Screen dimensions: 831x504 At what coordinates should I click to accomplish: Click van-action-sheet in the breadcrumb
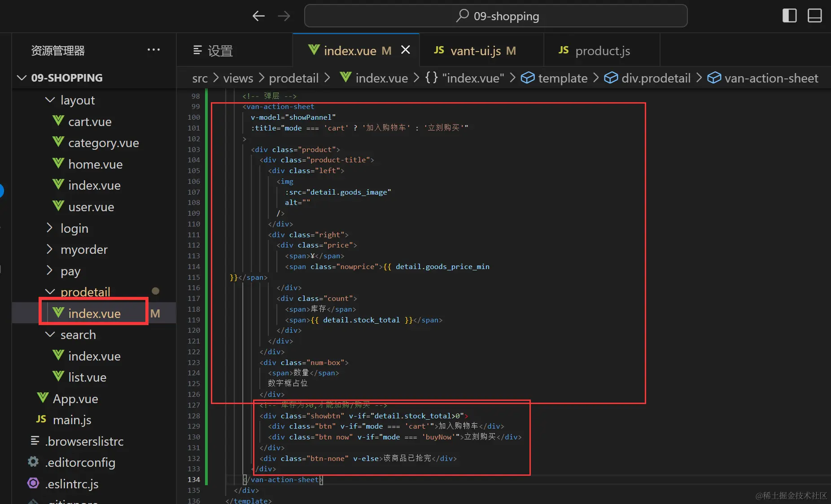click(x=763, y=78)
